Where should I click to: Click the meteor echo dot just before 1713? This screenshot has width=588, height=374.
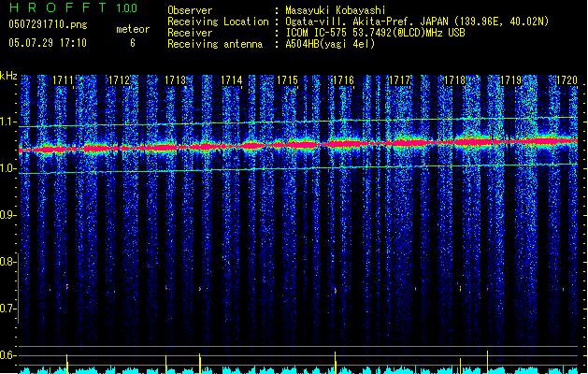[x=166, y=288]
